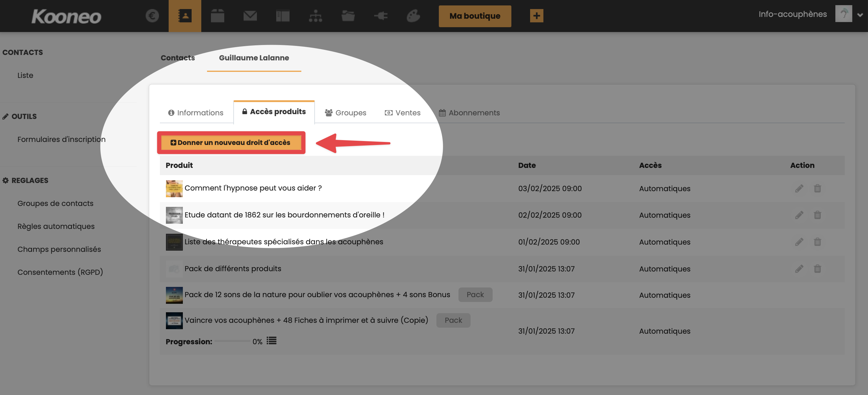Screen dimensions: 868x395
Task: Open the design palette icon
Action: 413,16
